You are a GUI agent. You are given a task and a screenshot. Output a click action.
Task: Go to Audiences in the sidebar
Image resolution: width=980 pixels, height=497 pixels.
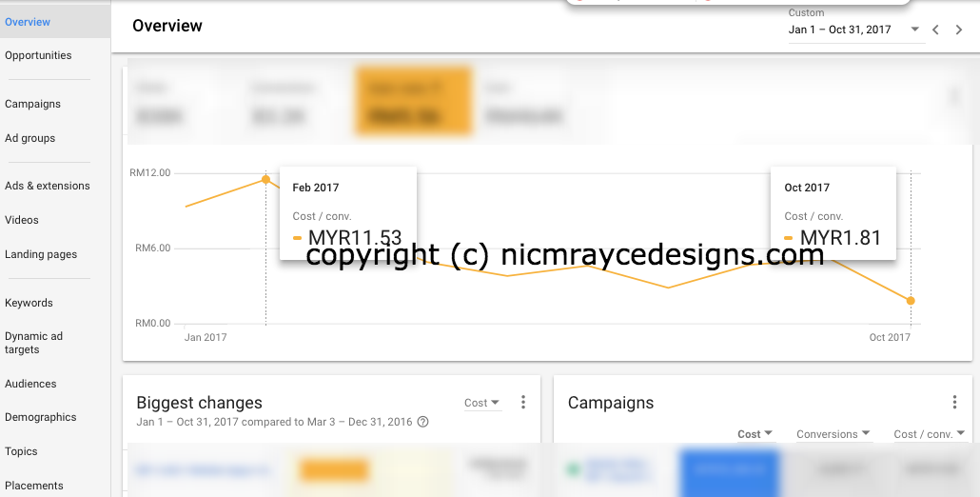coord(30,384)
